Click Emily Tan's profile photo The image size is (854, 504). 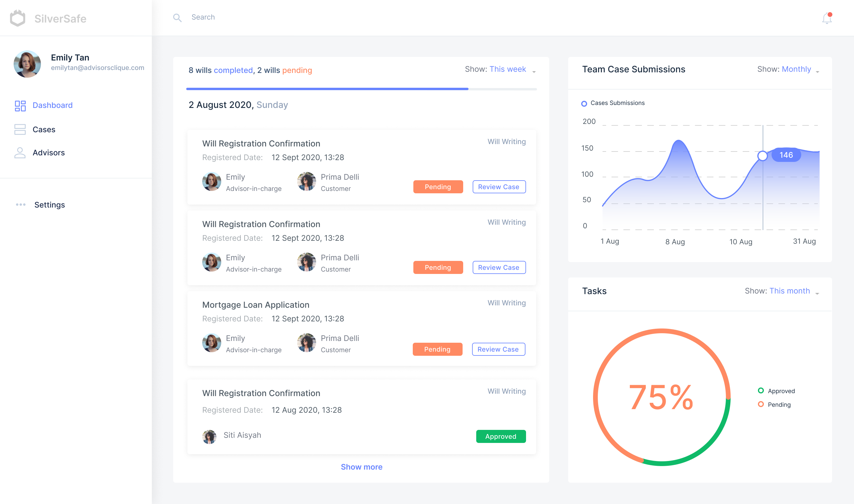(27, 64)
